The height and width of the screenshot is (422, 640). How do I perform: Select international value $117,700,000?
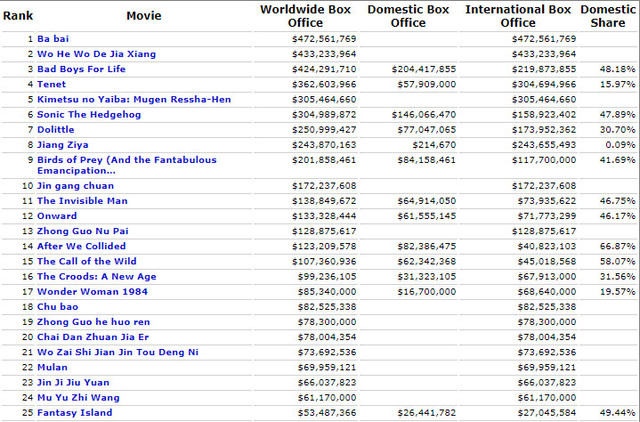(x=544, y=160)
